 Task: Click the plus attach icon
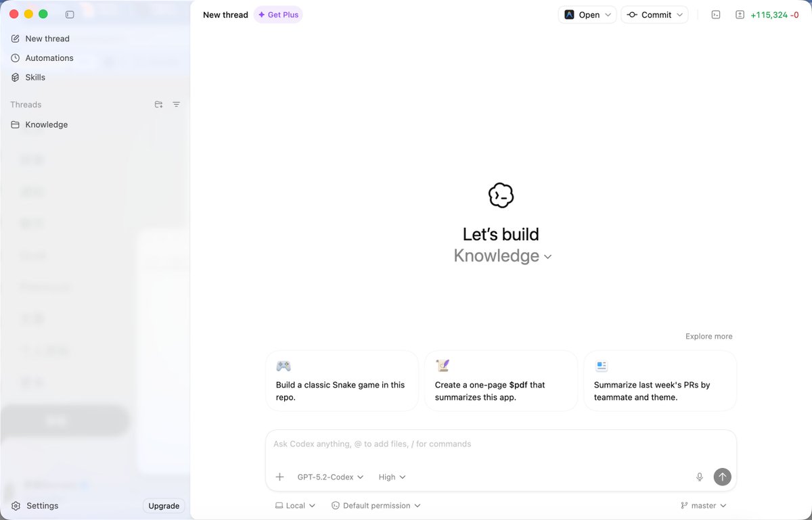click(x=279, y=477)
